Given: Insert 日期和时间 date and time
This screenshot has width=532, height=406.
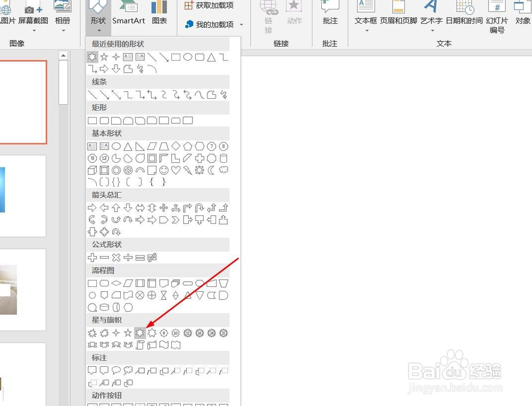Looking at the screenshot, I should (x=464, y=14).
